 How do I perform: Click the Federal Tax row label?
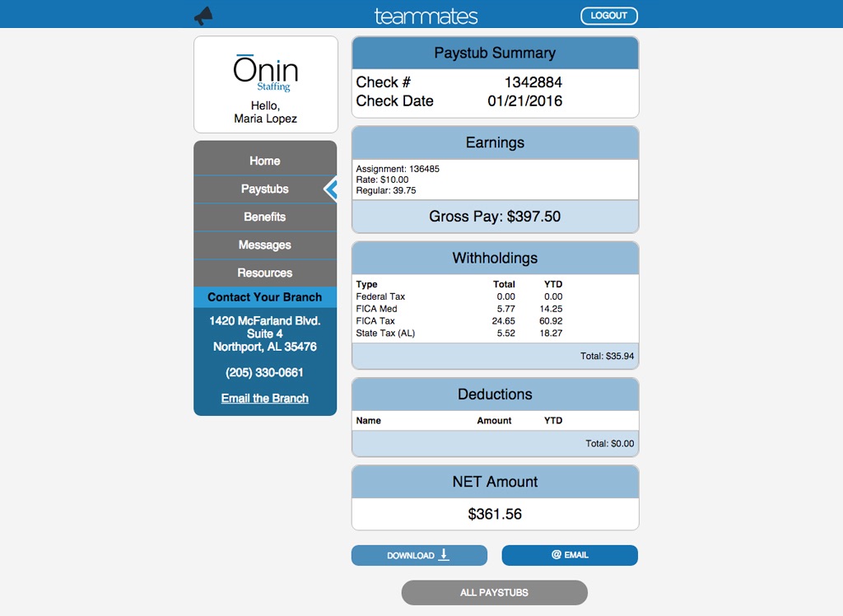point(380,296)
